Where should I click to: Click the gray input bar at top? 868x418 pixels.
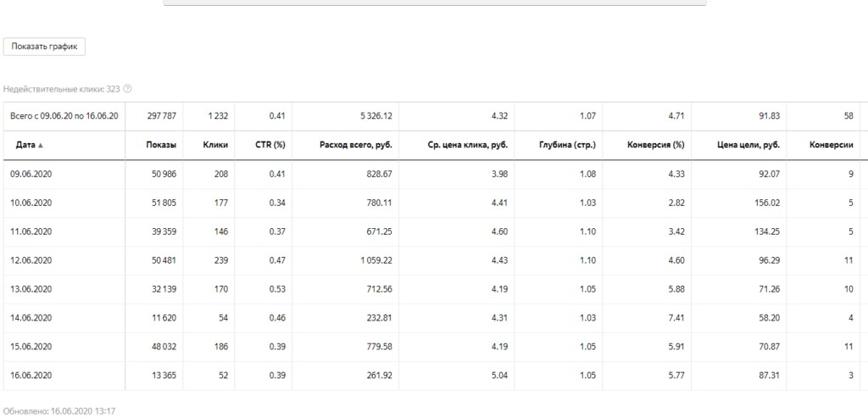pos(434,3)
